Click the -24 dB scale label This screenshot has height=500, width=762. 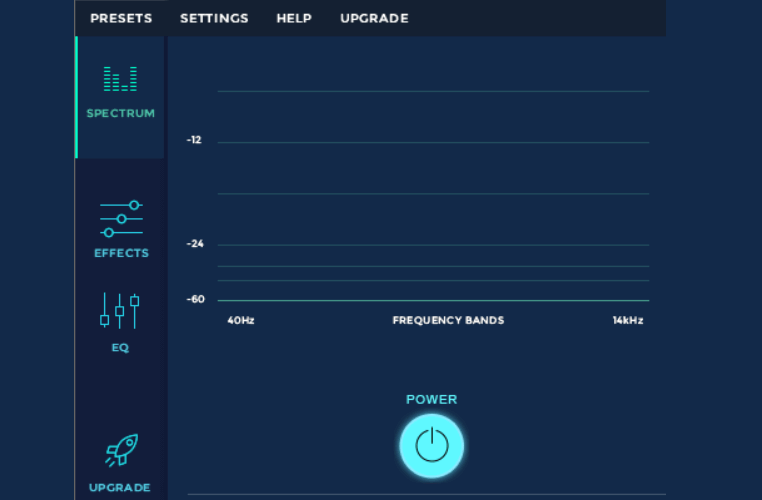tap(195, 244)
